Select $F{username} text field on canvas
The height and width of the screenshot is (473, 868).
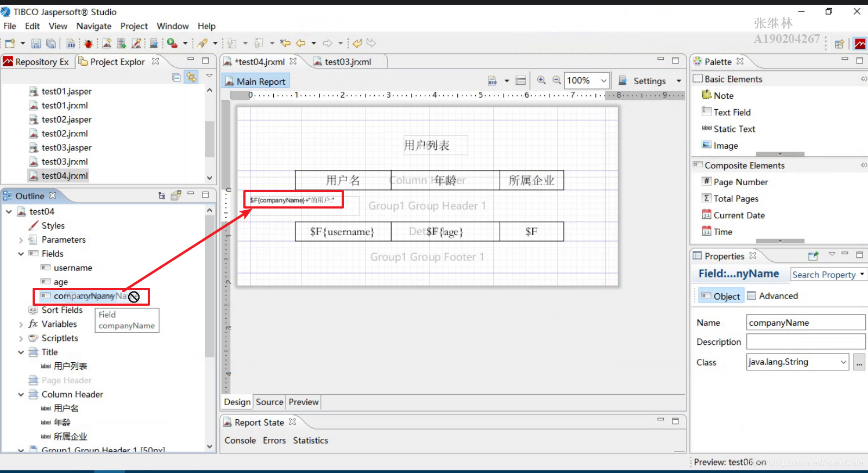(x=343, y=232)
